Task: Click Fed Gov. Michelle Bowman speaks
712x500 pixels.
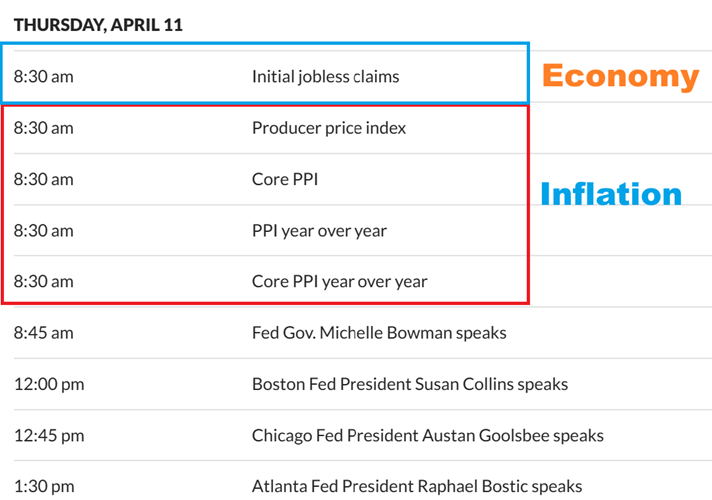Action: click(x=379, y=333)
